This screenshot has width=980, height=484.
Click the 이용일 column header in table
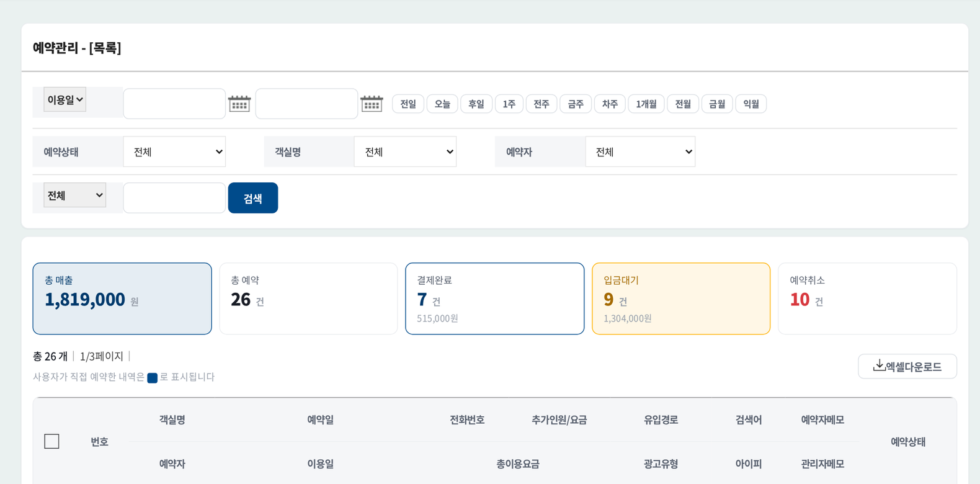321,464
